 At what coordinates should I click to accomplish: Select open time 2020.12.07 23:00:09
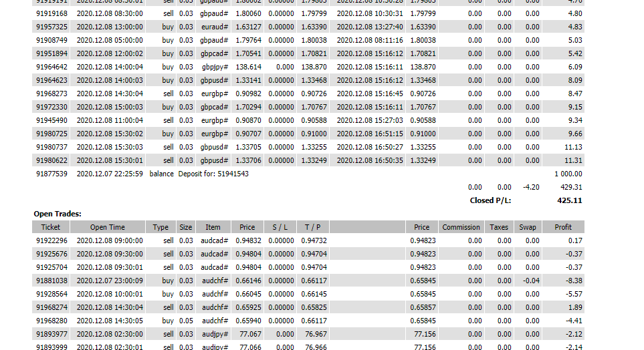[x=110, y=281]
